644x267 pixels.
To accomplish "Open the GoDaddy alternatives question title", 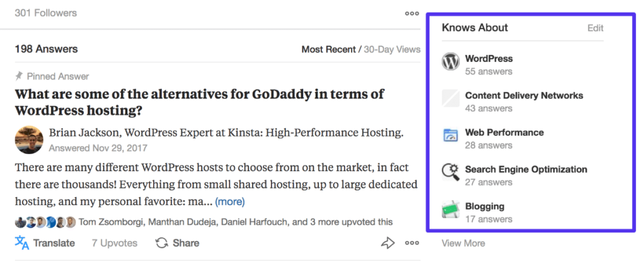I will [x=199, y=102].
